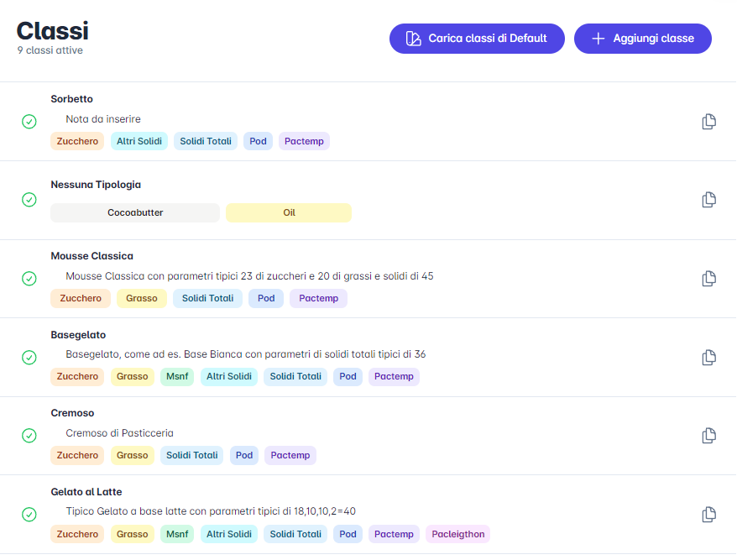
Task: Click copy icon on Mousse Classica row
Action: [x=708, y=279]
